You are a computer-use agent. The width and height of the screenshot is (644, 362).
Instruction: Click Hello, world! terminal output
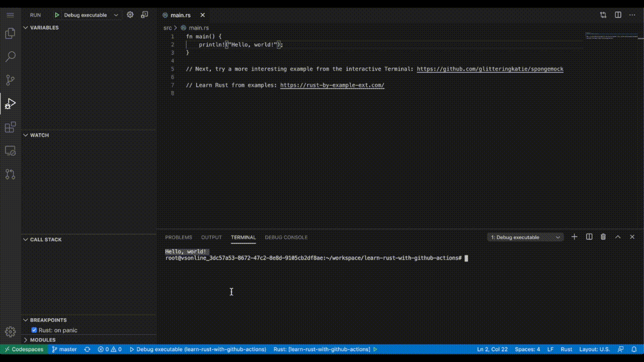point(186,251)
